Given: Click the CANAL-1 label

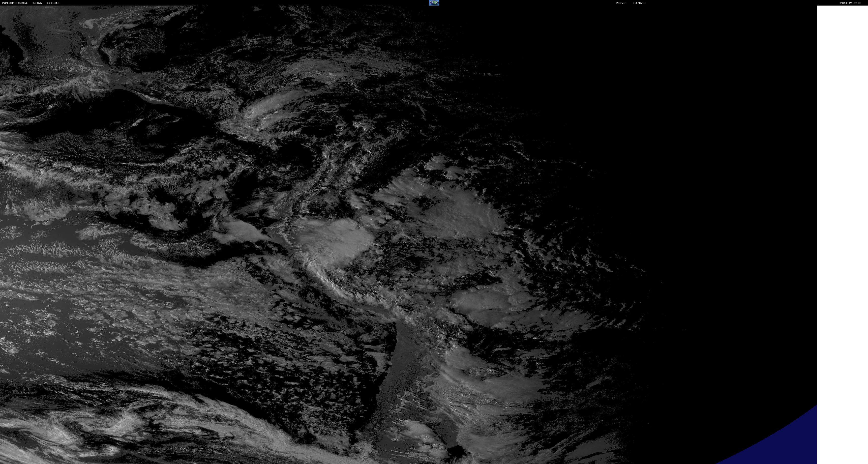Looking at the screenshot, I should click(639, 3).
